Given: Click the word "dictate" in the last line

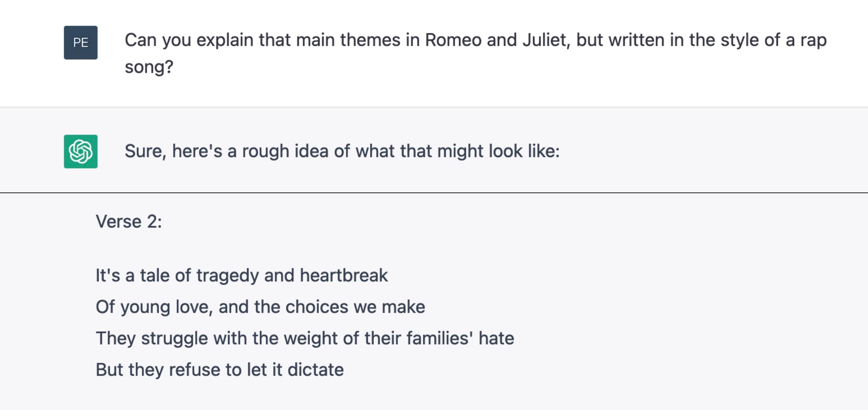Looking at the screenshot, I should point(315,370).
